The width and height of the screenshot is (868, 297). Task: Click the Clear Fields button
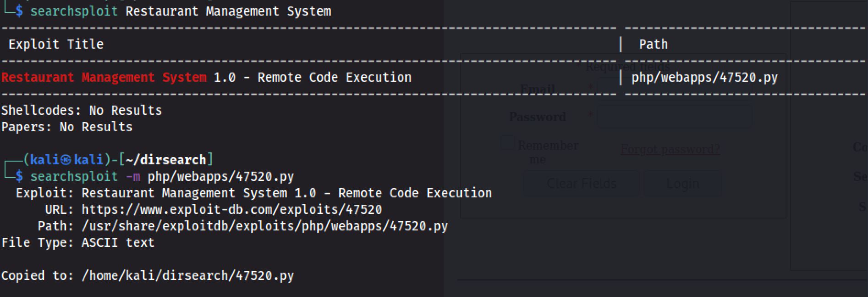(581, 184)
